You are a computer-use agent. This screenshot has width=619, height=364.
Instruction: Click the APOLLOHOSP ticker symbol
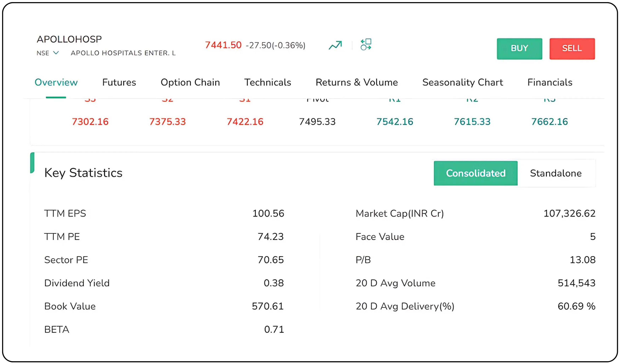coord(69,39)
